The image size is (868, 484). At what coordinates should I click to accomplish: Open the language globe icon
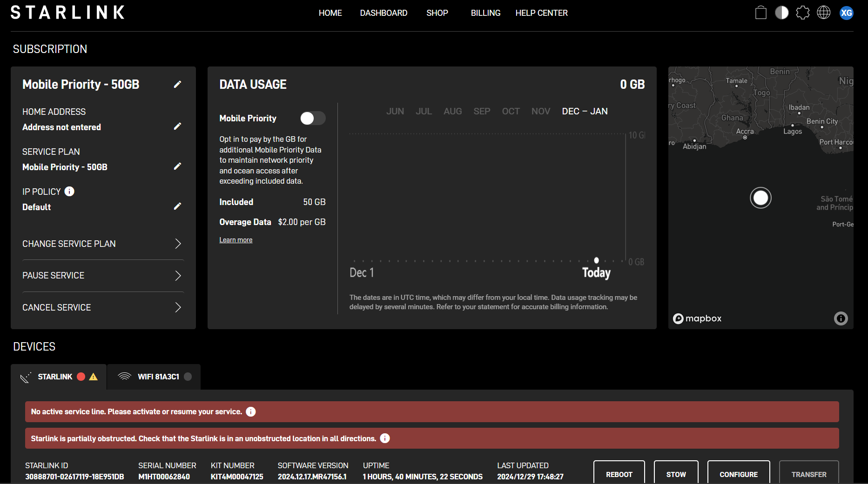tap(824, 13)
